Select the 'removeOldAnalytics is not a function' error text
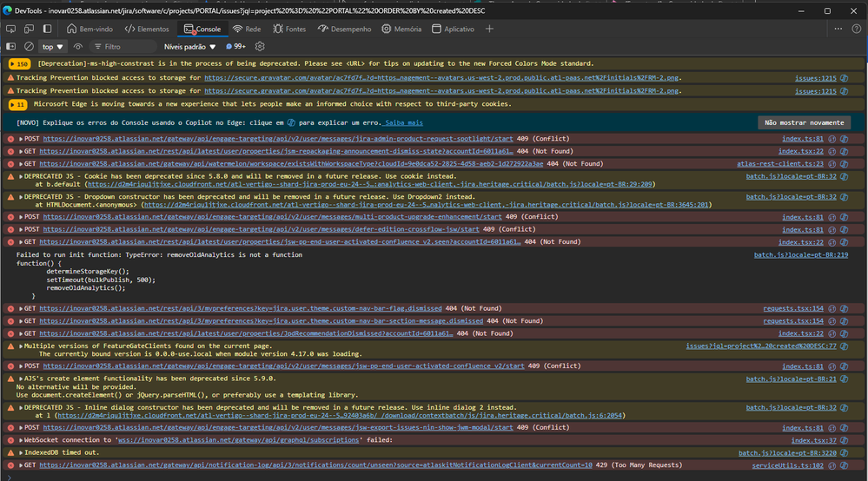The image size is (868, 481). click(x=233, y=255)
